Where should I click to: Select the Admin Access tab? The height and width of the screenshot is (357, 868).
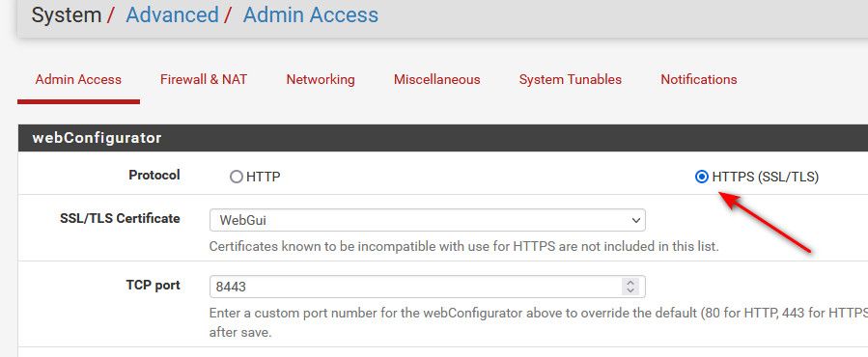78,79
